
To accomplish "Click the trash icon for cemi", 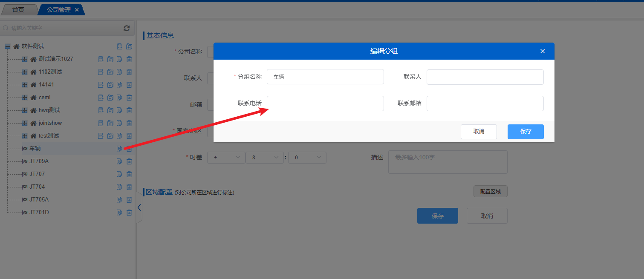I will point(129,98).
